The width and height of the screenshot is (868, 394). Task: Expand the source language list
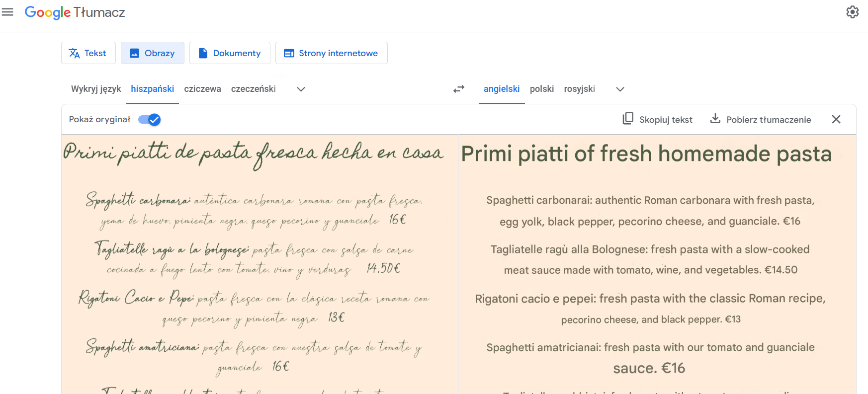(301, 89)
